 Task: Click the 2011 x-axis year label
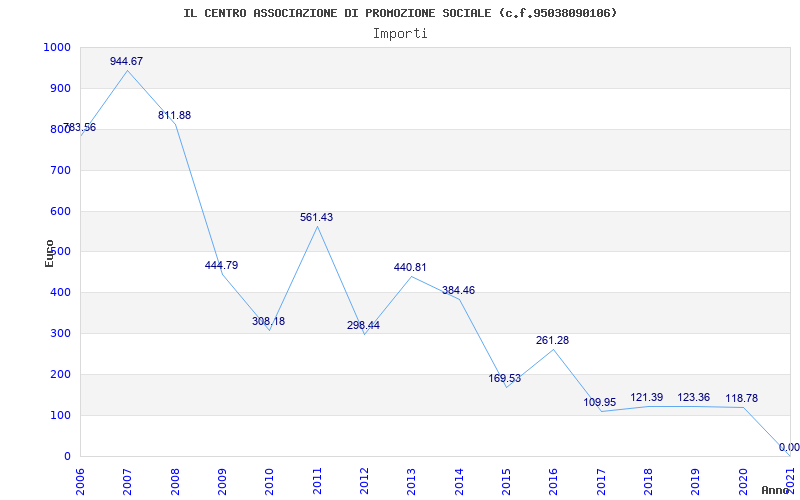tap(317, 481)
